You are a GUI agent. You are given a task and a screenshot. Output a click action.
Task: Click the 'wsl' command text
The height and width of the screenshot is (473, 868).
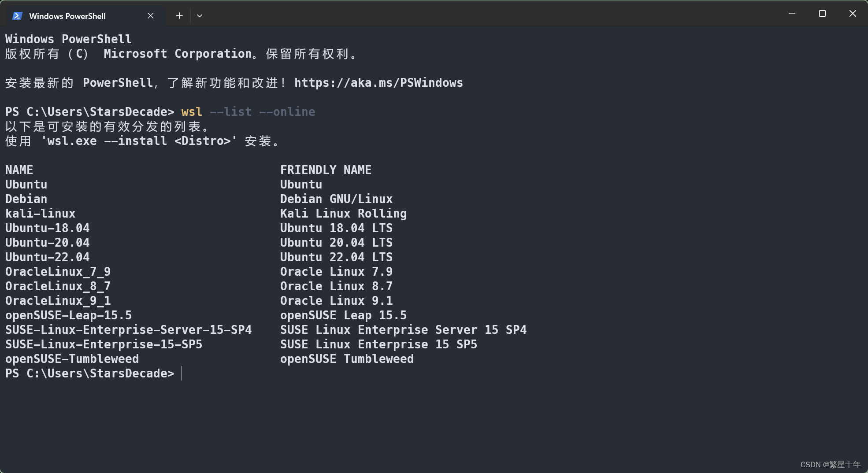[192, 112]
